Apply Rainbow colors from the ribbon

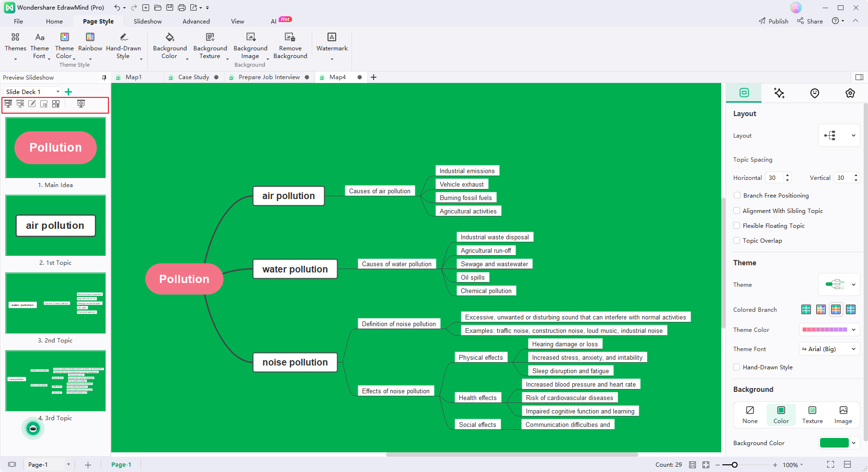(90, 47)
